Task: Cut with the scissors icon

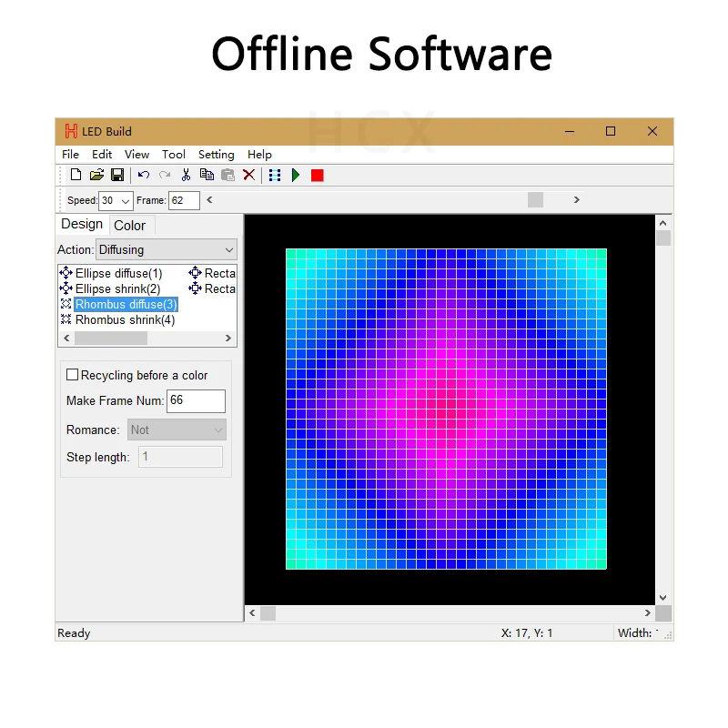Action: (x=187, y=175)
